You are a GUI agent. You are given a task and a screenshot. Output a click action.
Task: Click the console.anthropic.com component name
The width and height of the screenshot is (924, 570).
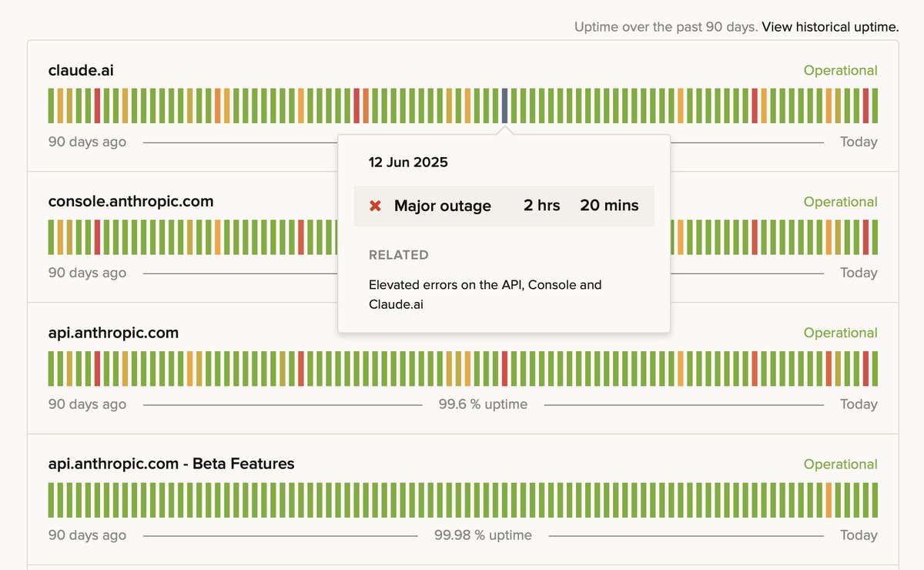(x=131, y=201)
